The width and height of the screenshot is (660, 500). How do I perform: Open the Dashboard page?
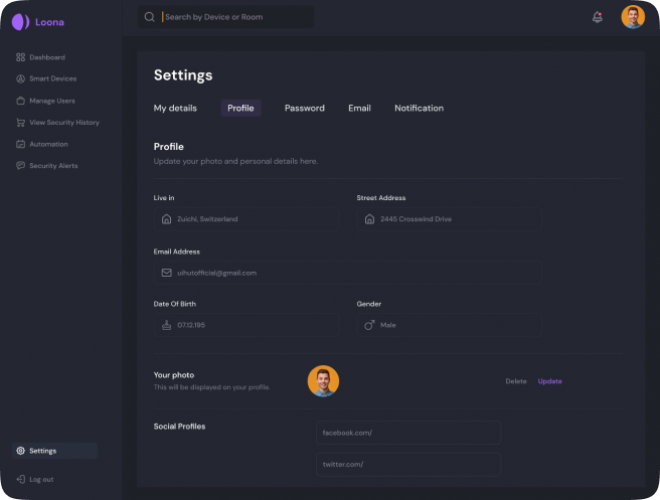pos(41,57)
